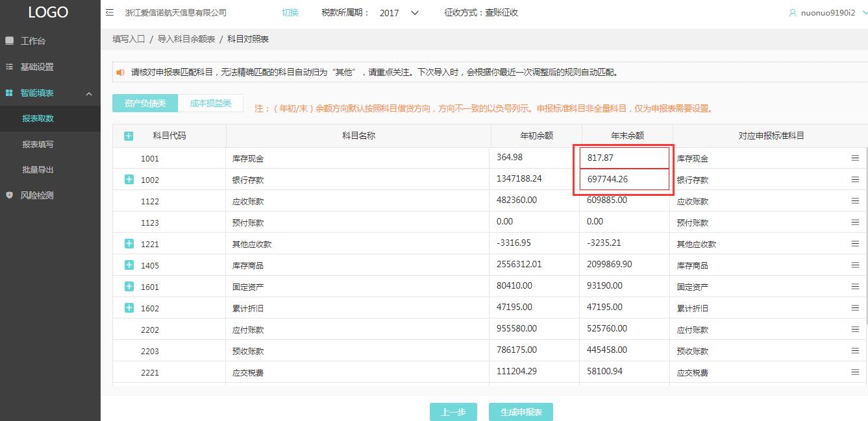Click the 征收方式：查账征收 label
Screen dimensions: 868x421
481,13
